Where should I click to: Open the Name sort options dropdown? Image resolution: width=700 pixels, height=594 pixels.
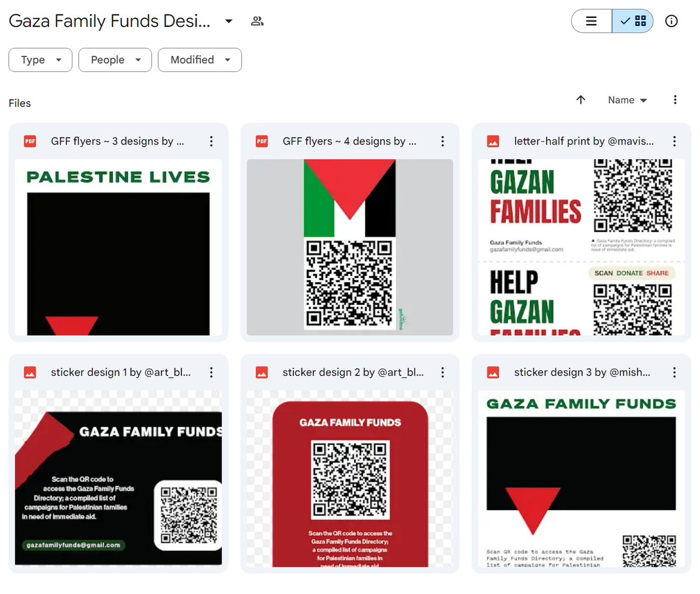(628, 100)
